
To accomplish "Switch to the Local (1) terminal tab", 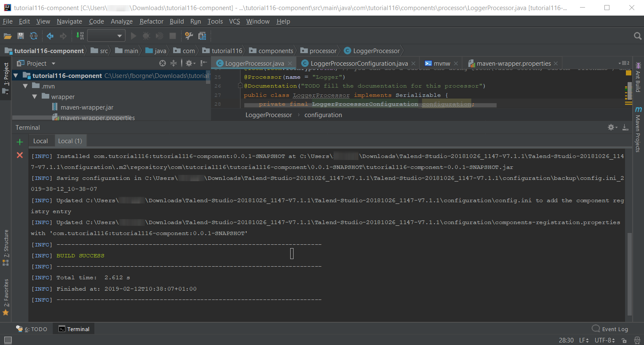I will (70, 141).
